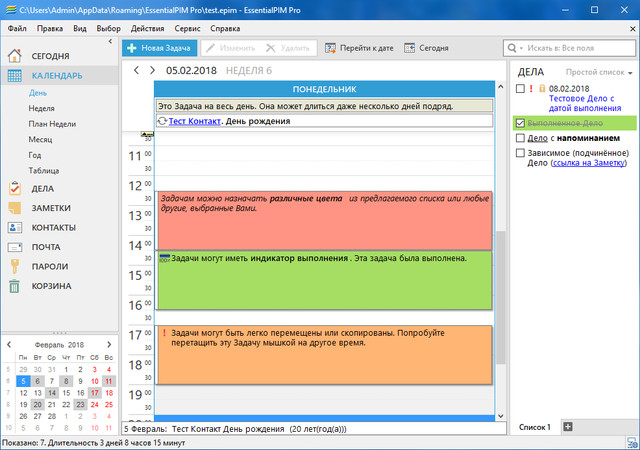This screenshot has width=640, height=450.
Task: Click the Новая Задача button
Action: coord(158,47)
